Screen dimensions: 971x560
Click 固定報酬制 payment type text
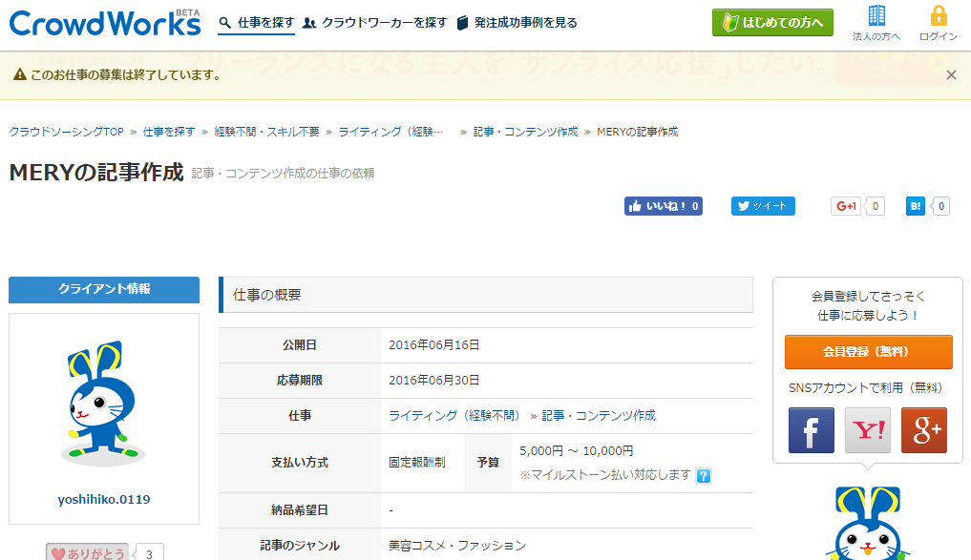tap(417, 463)
